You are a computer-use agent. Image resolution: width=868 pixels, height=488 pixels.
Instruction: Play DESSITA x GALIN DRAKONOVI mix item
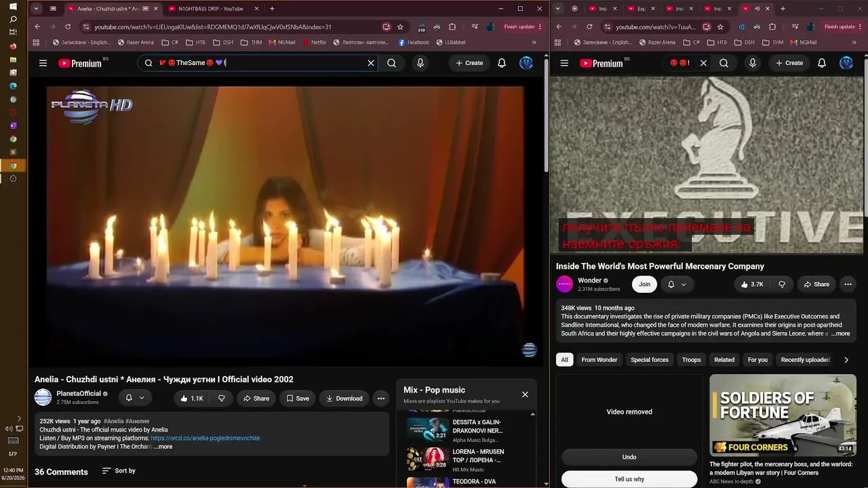click(467, 431)
